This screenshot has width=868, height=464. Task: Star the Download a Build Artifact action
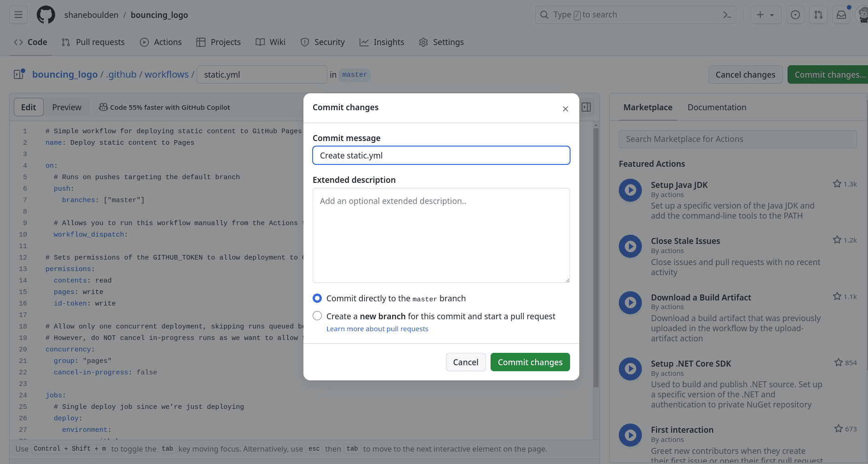(837, 296)
